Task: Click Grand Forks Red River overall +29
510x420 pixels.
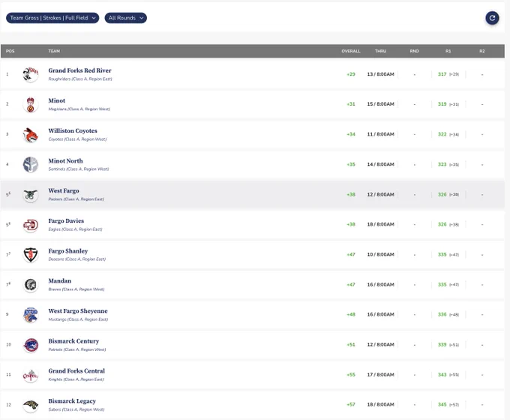Action: coord(351,74)
